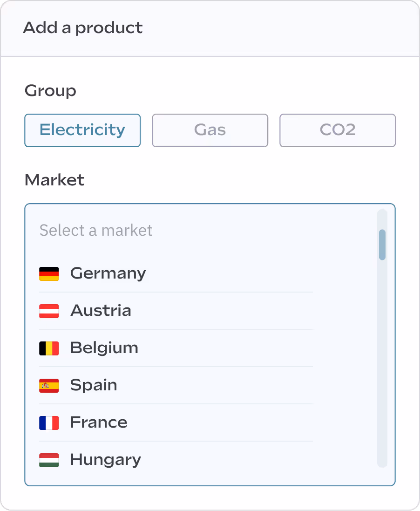Viewport: 420px width, 511px height.
Task: Pick Hungary in the market list
Action: pyautogui.click(x=105, y=460)
